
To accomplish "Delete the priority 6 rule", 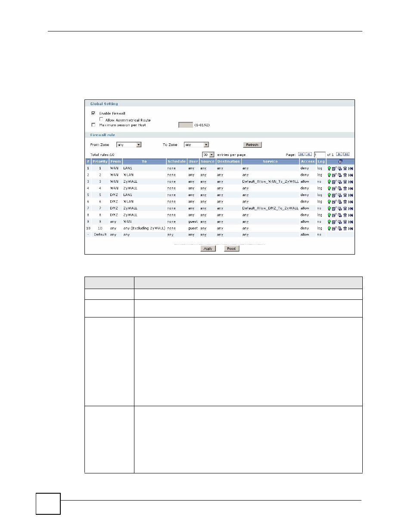I will pyautogui.click(x=345, y=202).
